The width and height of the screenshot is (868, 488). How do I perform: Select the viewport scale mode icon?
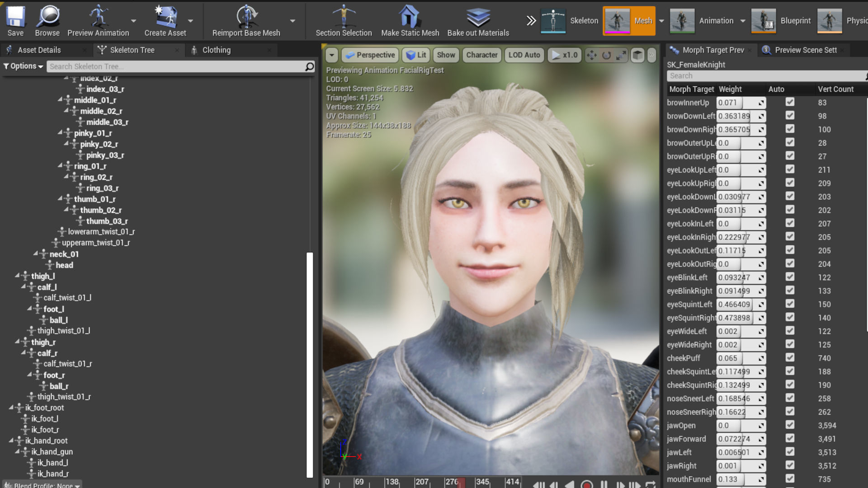point(622,55)
